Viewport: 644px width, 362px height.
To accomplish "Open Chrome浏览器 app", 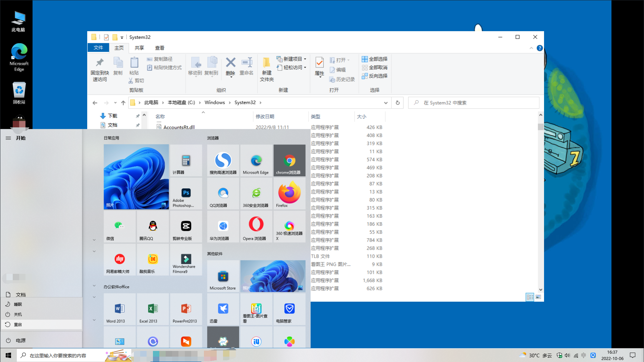I will coord(289,160).
